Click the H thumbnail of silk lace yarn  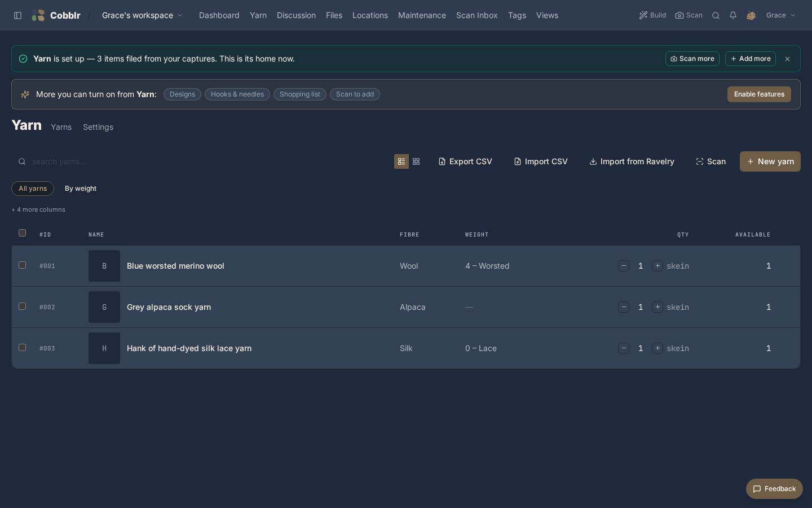(104, 348)
